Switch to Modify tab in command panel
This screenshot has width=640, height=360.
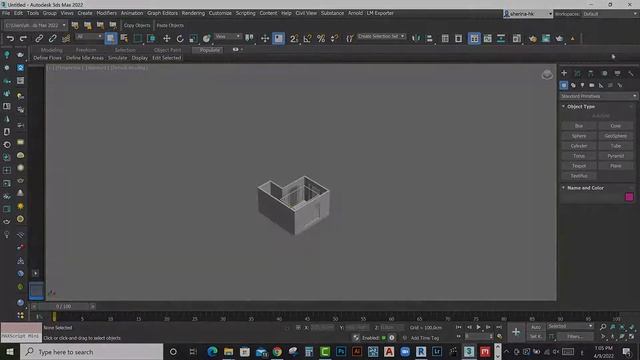click(578, 73)
